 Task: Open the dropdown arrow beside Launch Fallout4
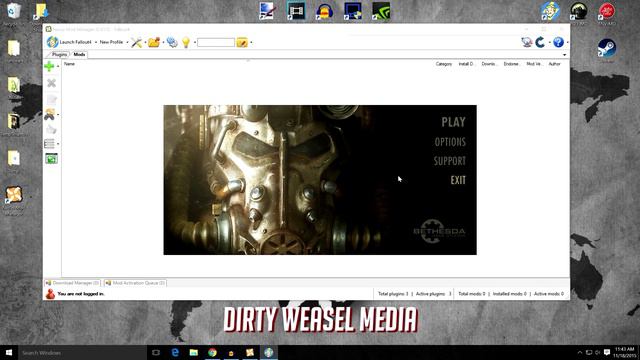96,42
